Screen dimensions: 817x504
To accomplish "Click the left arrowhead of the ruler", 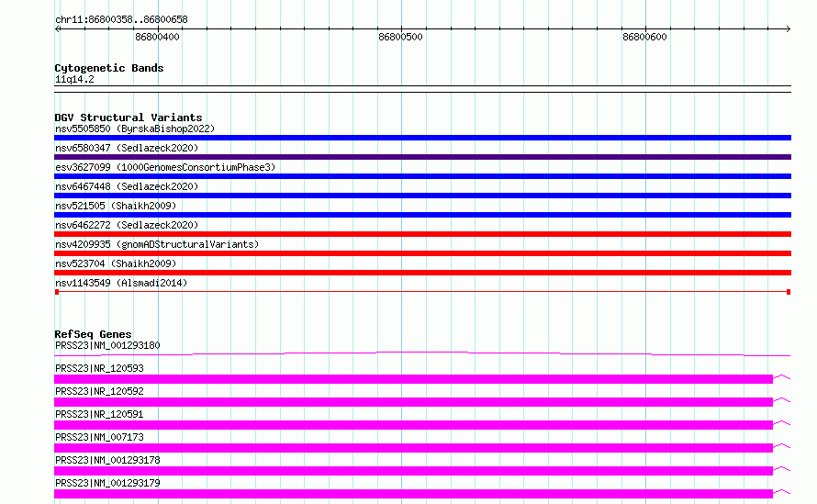I will pos(57,28).
